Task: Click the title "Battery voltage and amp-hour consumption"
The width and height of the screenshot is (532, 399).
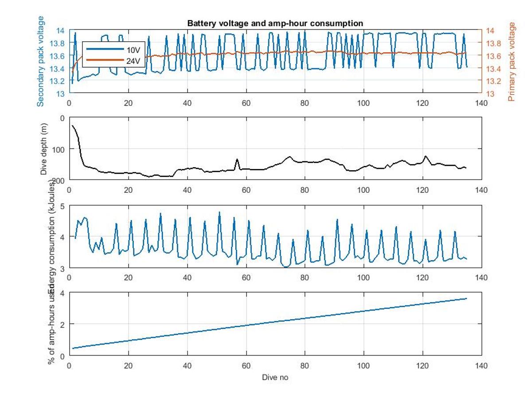Action: pos(275,23)
